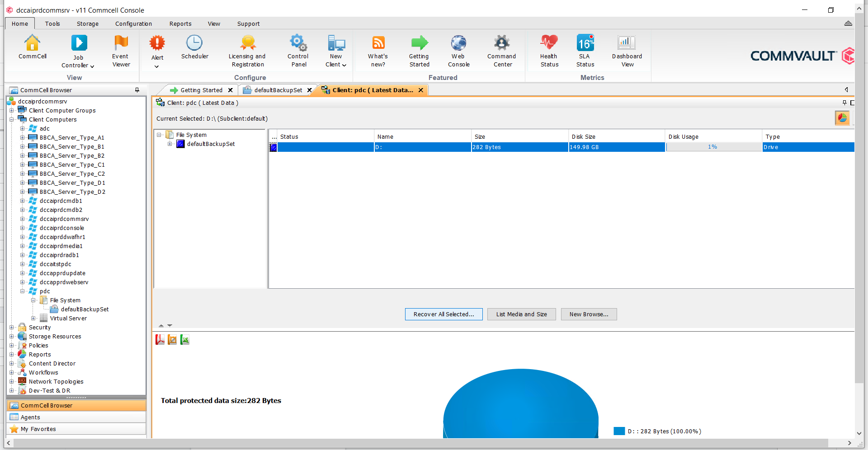Expand BBCA_Server_Type_A1 node
This screenshot has width=868, height=450.
click(22, 138)
